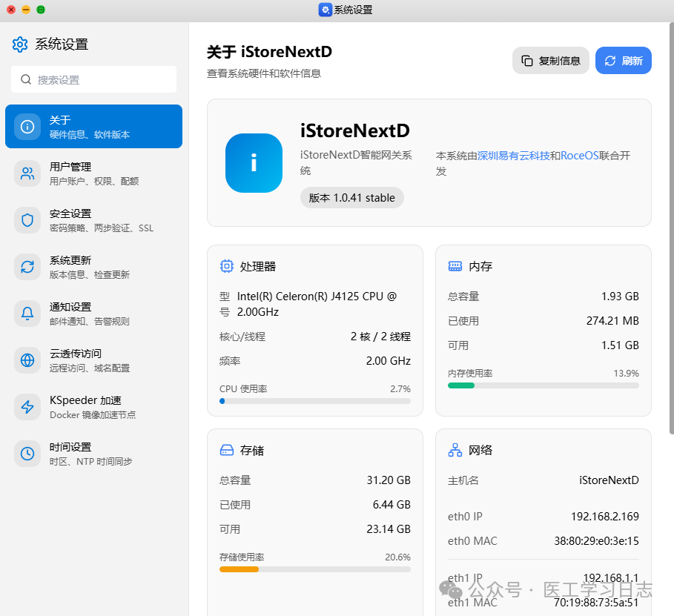Open the RoceOS link
The image size is (674, 616).
[579, 156]
